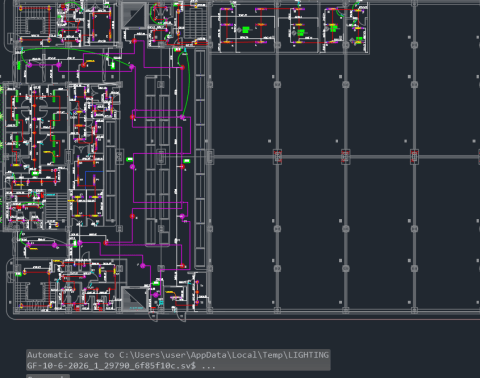Select the long vertical rack strip right of the corridor
Screen dimensions: 480x378
(x=200, y=158)
